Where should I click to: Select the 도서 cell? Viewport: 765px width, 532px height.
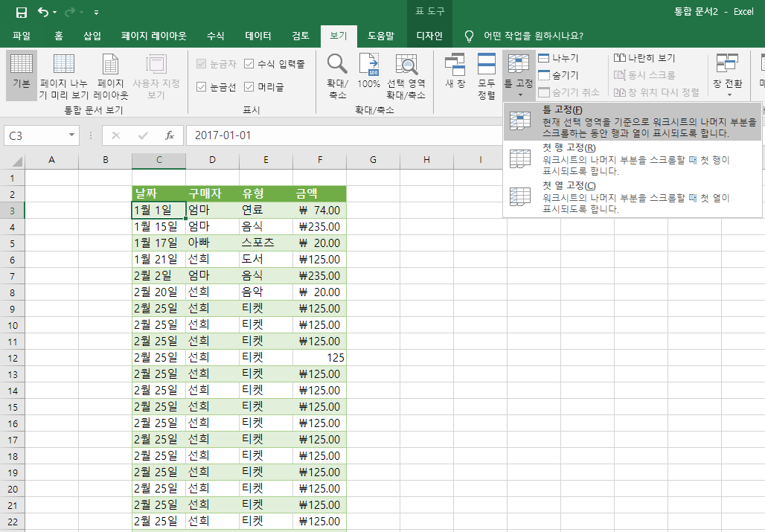pyautogui.click(x=266, y=260)
